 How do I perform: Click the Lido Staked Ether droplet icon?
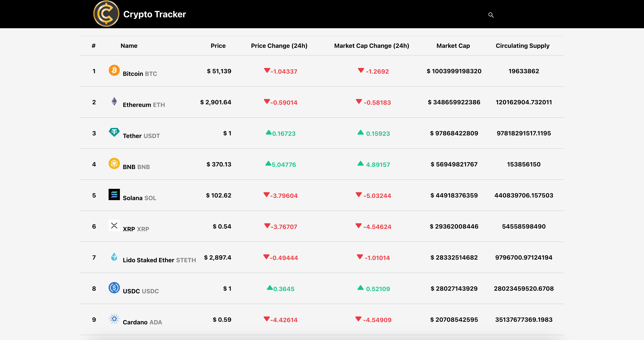tap(114, 257)
